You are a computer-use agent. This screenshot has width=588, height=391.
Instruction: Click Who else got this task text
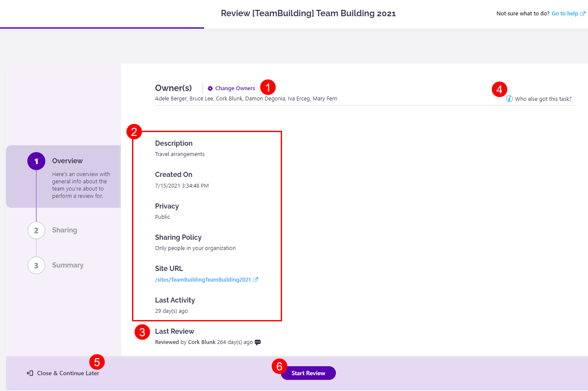[543, 98]
